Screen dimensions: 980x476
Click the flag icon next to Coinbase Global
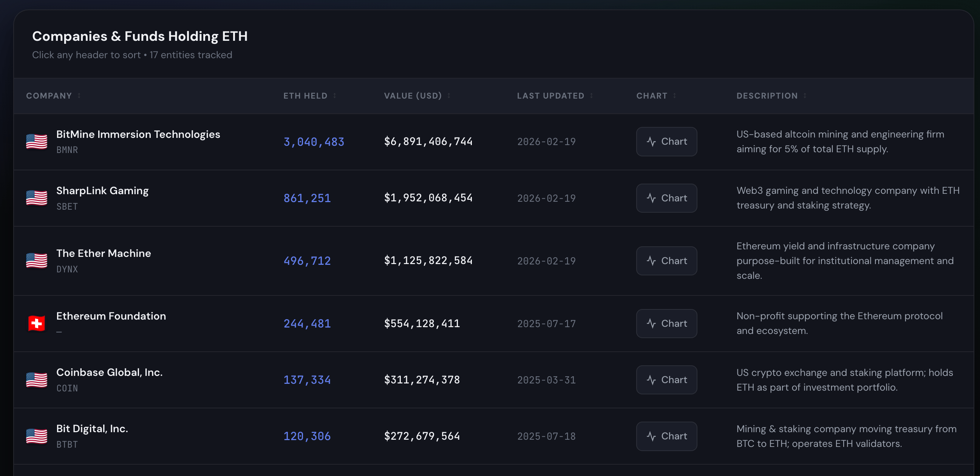[x=37, y=380]
